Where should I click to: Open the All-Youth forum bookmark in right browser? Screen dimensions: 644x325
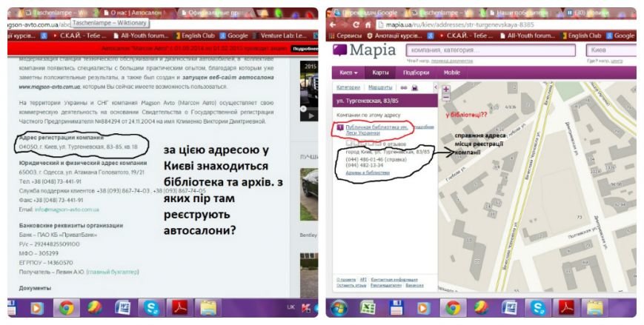(x=527, y=36)
